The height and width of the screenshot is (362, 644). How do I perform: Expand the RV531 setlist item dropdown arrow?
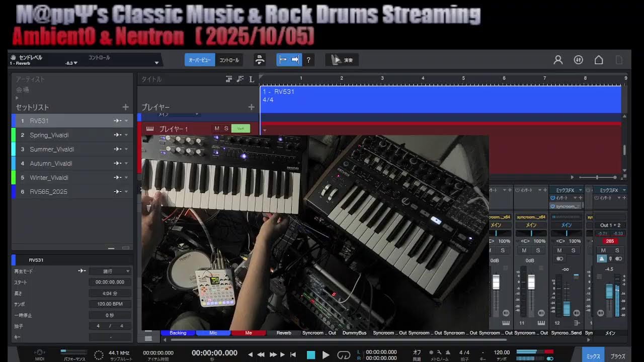point(126,121)
